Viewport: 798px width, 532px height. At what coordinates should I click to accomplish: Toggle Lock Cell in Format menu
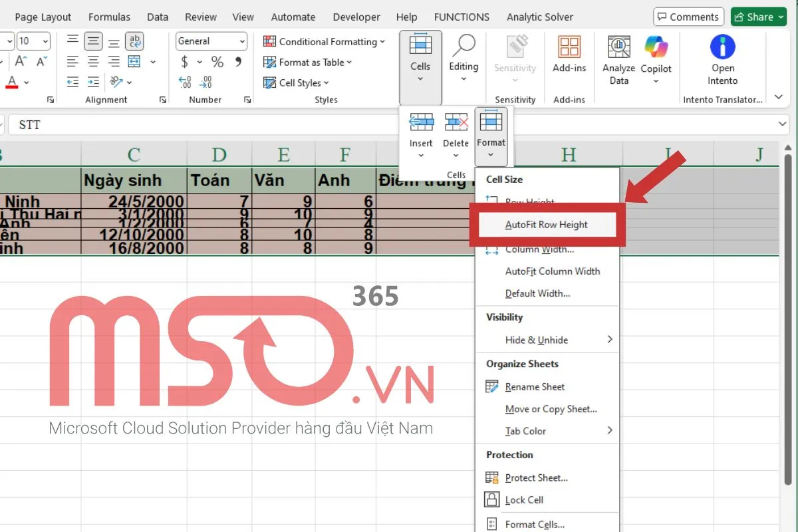pyautogui.click(x=524, y=500)
